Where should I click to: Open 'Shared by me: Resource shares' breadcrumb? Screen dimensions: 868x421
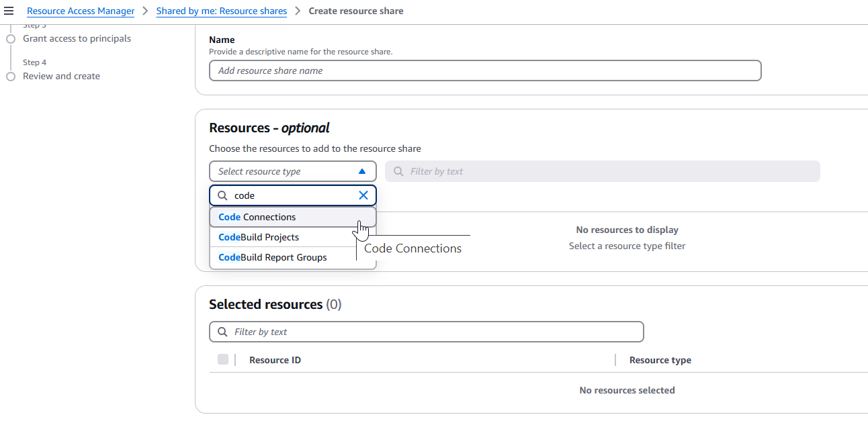(221, 11)
